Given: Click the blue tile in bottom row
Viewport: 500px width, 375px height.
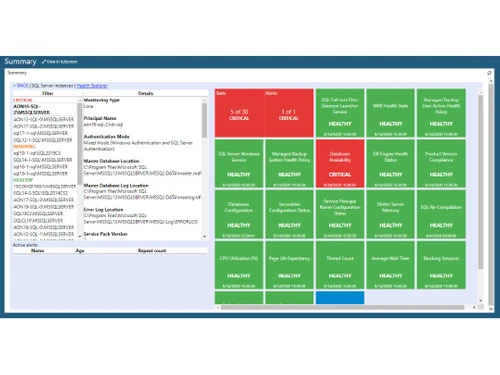Looking at the screenshot, I should (x=340, y=298).
